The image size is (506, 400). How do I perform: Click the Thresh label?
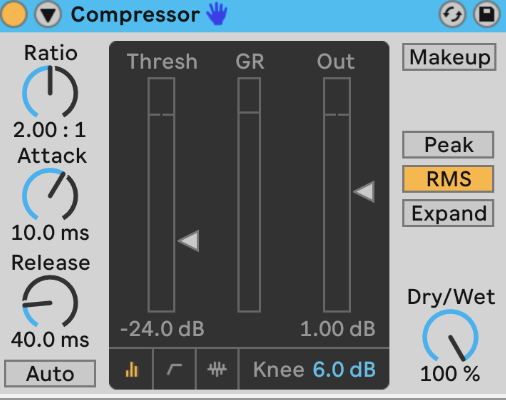[x=162, y=62]
